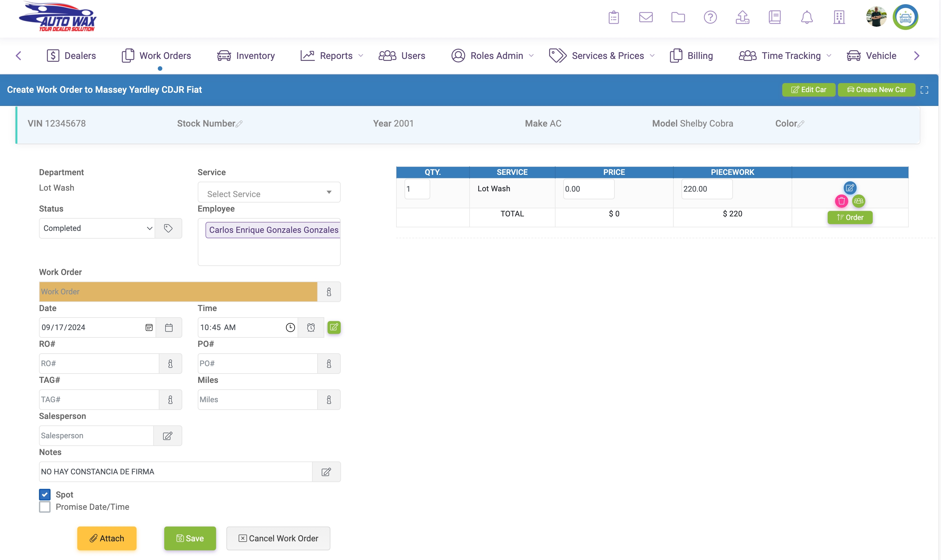
Task: Open the mail envelope icon
Action: tap(646, 17)
